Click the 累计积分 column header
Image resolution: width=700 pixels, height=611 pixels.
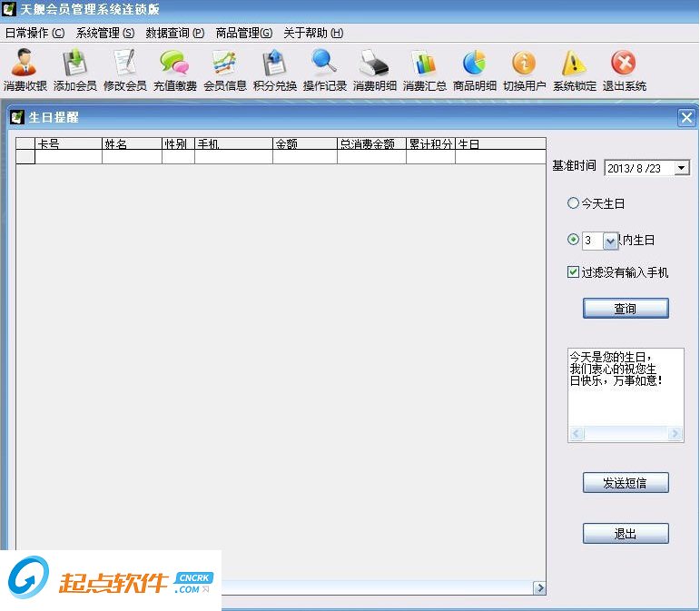click(x=430, y=143)
